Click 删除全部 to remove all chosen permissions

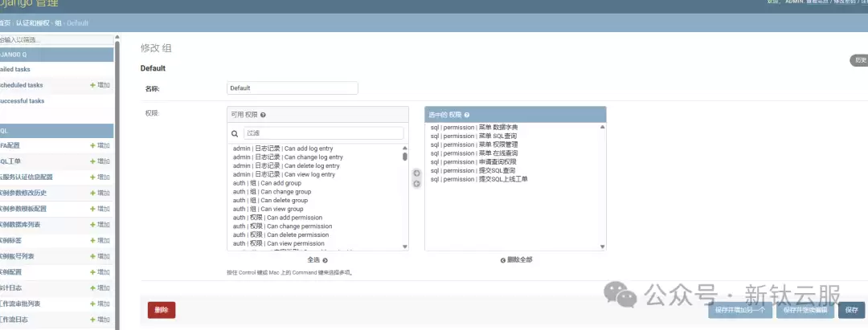click(x=517, y=260)
